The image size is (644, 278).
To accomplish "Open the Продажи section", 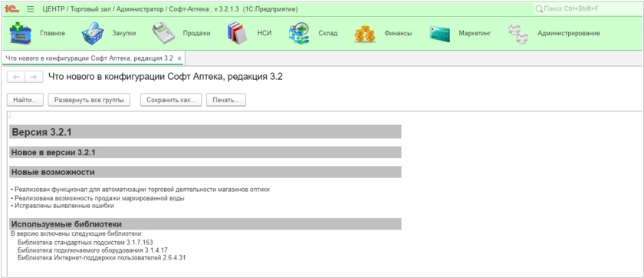I will coord(197,33).
